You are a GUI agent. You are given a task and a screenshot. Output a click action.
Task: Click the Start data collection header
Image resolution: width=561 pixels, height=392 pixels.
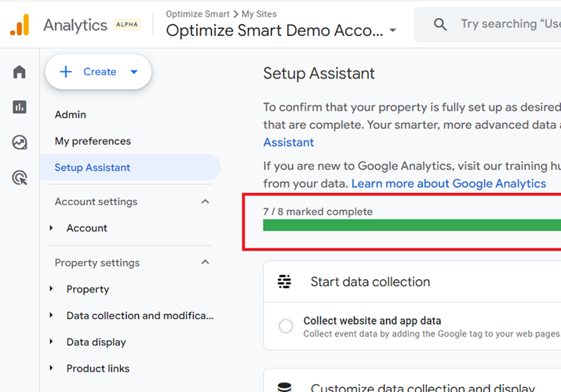(x=370, y=281)
